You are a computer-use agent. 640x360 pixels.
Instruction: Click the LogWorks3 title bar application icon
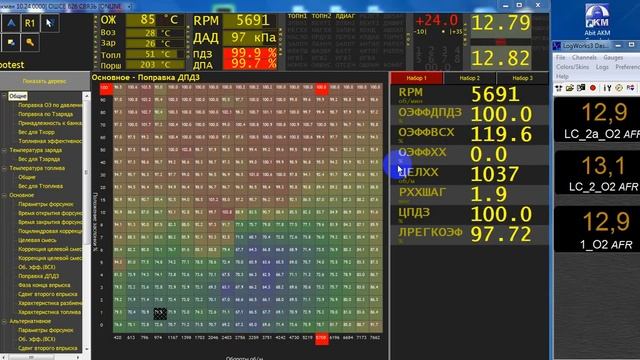557,45
